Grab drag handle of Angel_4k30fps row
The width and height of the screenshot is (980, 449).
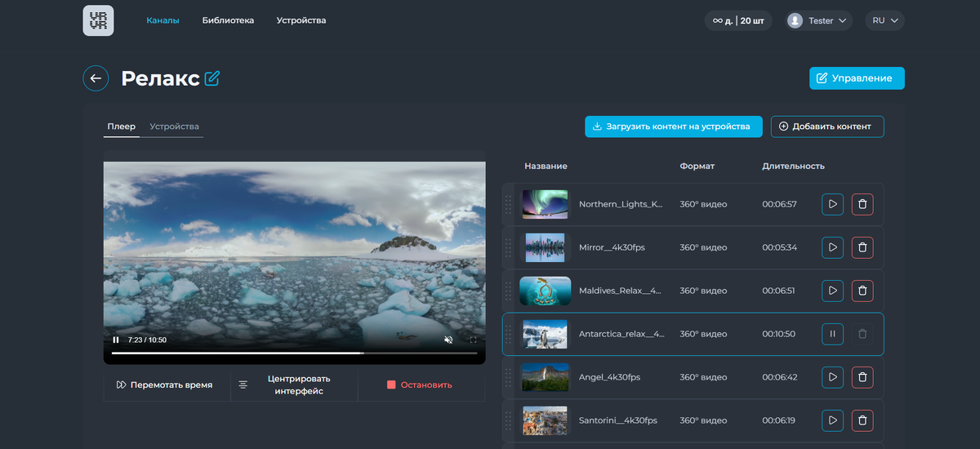pos(509,377)
